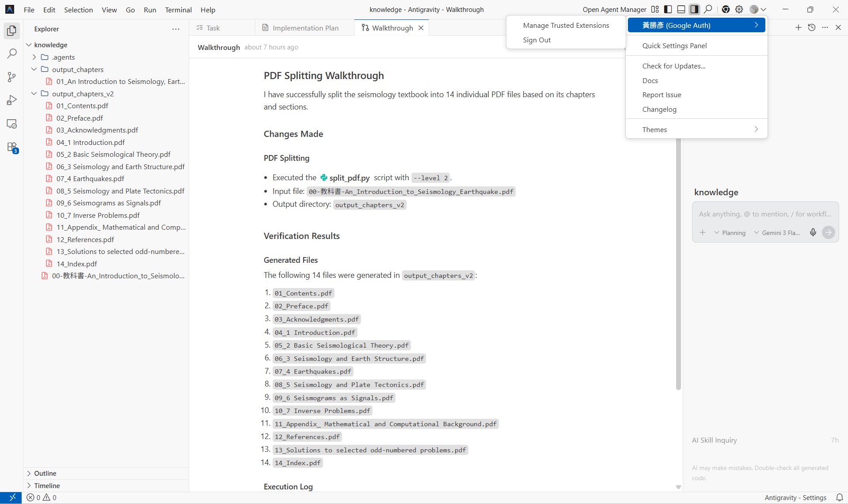
Task: Open the Selection menu
Action: pos(78,10)
